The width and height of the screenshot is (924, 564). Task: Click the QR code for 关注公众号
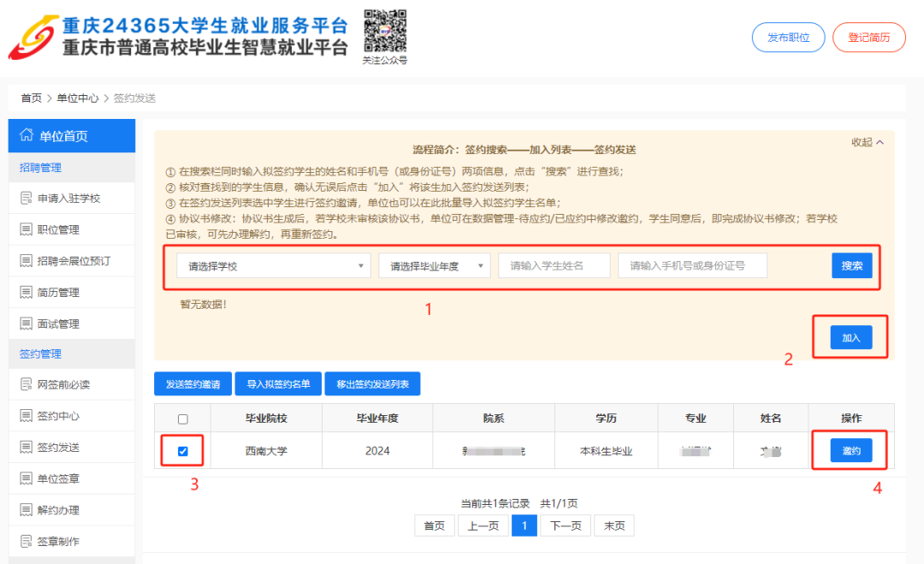tap(384, 31)
